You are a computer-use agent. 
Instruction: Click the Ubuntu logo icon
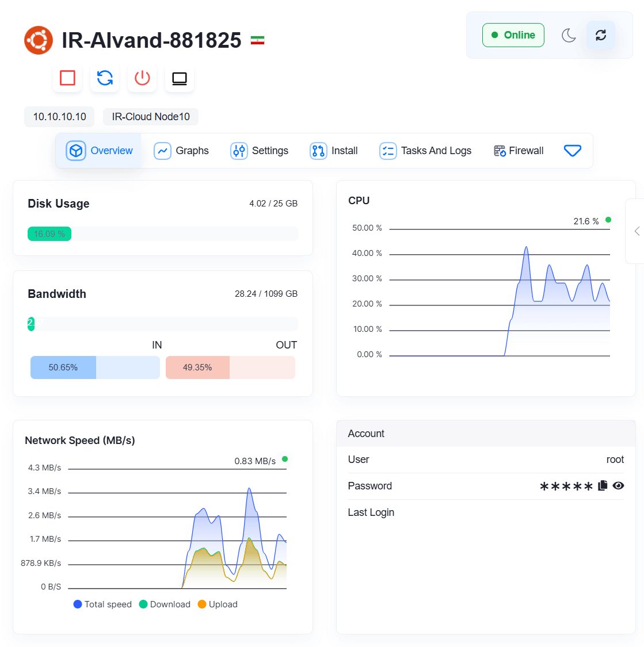pyautogui.click(x=39, y=40)
